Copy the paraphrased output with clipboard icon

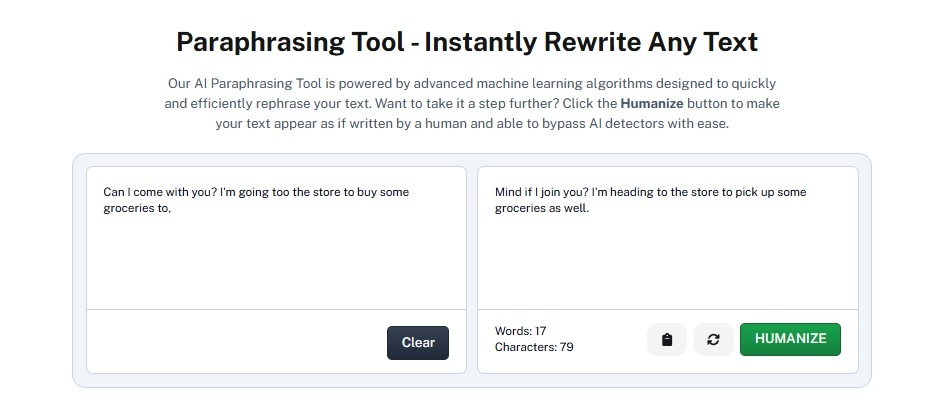click(x=667, y=340)
